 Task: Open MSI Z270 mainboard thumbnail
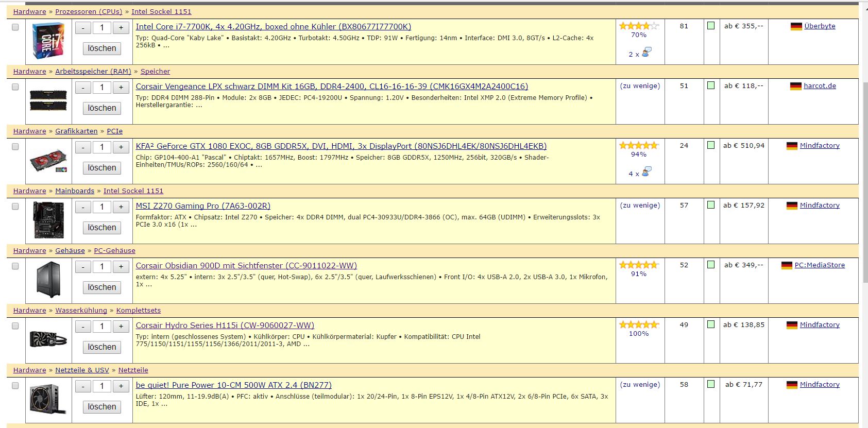pyautogui.click(x=48, y=220)
